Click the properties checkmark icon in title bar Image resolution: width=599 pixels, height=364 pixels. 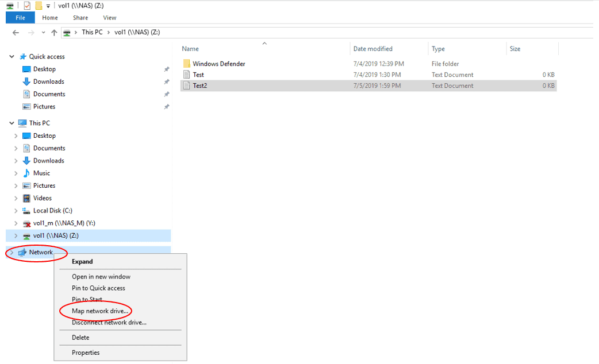pyautogui.click(x=27, y=6)
